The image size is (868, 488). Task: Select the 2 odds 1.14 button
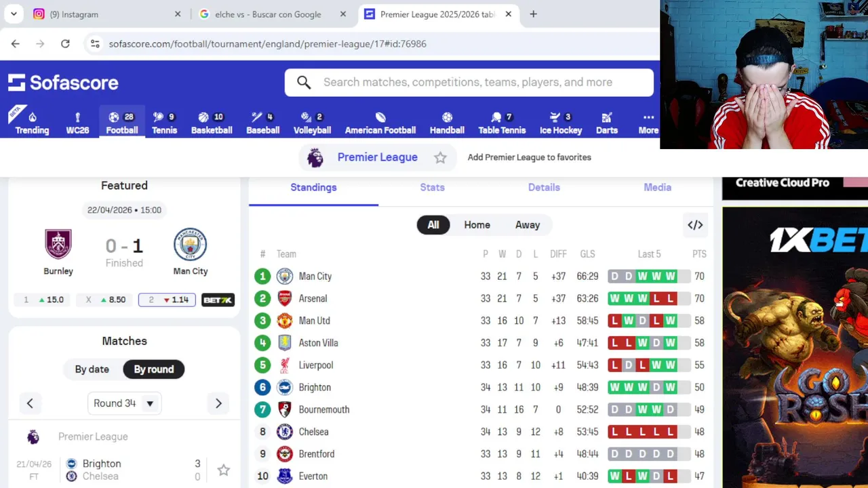[167, 300]
